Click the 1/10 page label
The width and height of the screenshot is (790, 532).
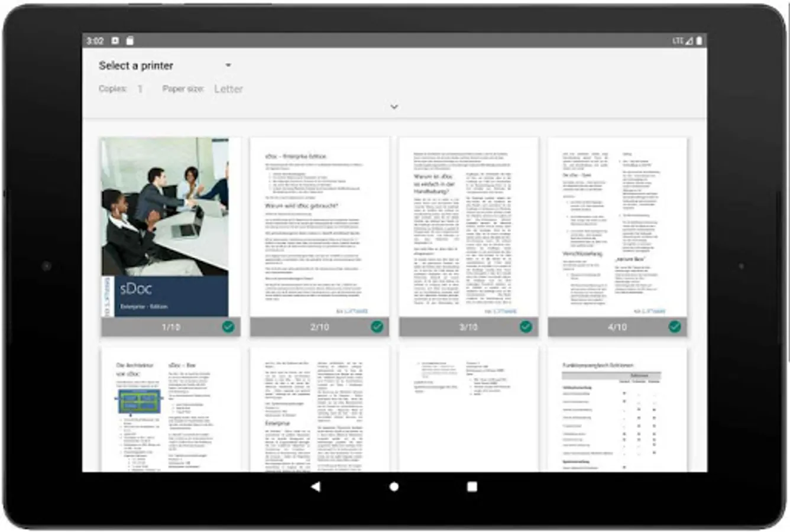point(171,327)
